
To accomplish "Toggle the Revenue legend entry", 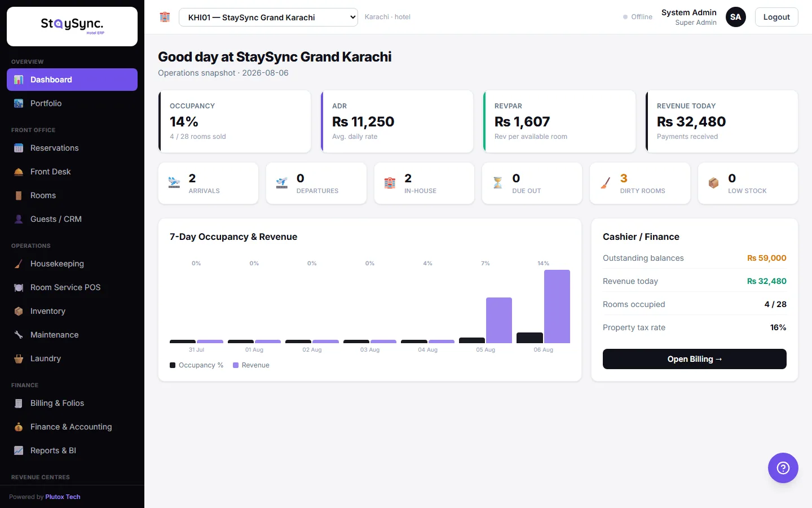I will tap(251, 365).
